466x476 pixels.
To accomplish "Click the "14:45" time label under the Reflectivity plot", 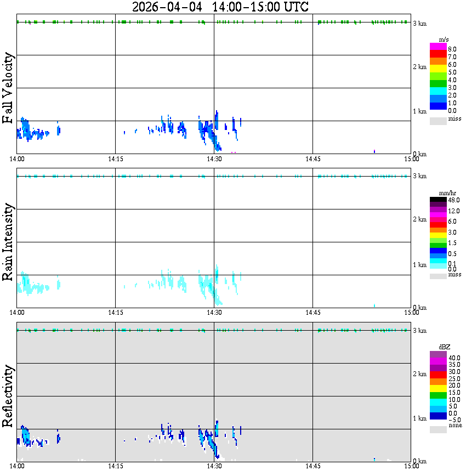I will point(312,466).
